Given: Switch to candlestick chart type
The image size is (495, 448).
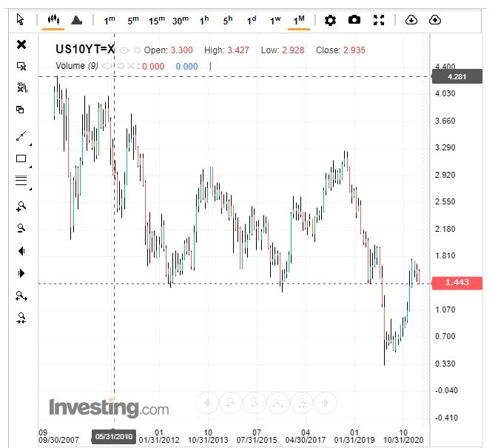Looking at the screenshot, I should click(x=53, y=20).
